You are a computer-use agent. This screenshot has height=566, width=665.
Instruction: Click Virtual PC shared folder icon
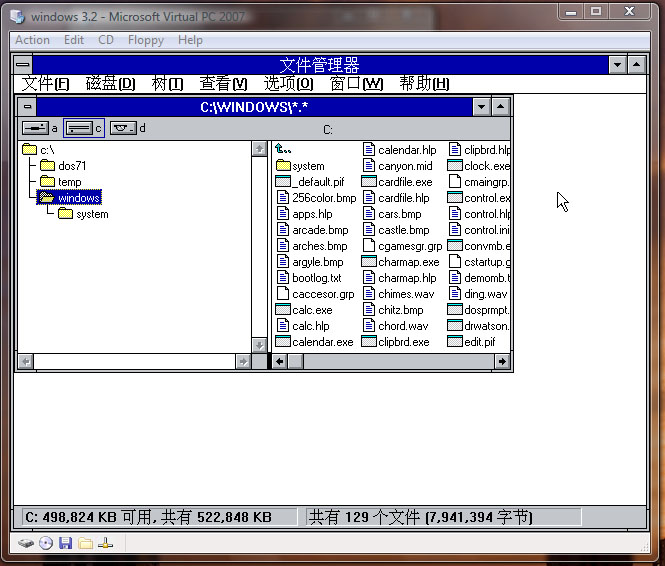point(85,543)
